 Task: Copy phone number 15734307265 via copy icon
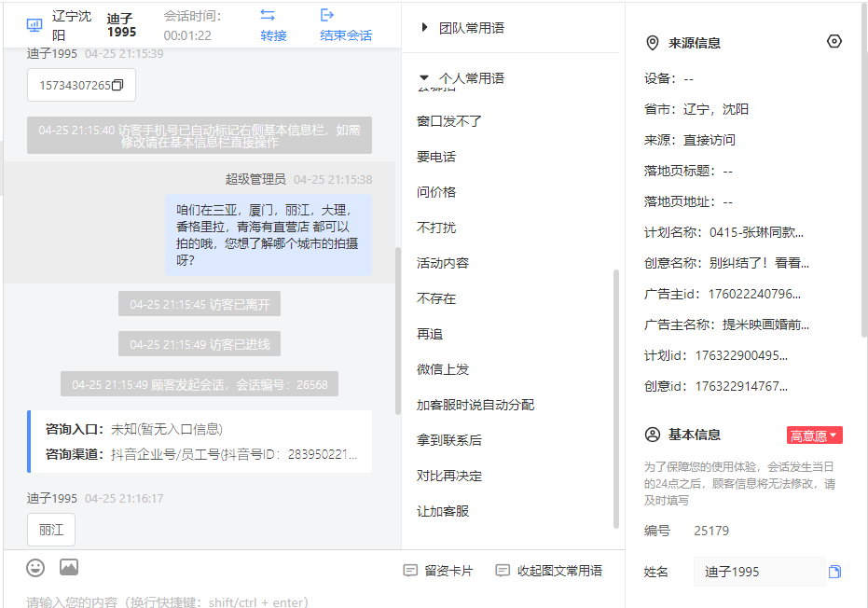117,85
